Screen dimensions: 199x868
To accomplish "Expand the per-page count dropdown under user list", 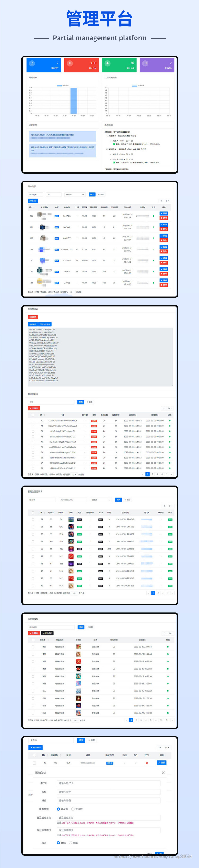I will pos(72,292).
